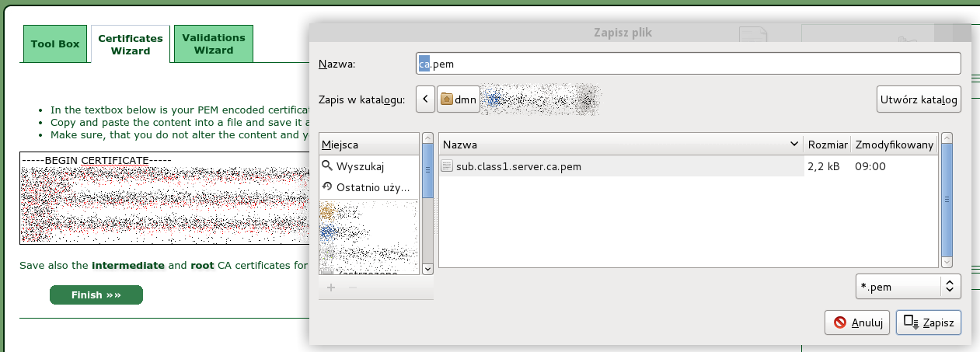Click the Utwórz katalog button
980x352 pixels.
point(919,99)
